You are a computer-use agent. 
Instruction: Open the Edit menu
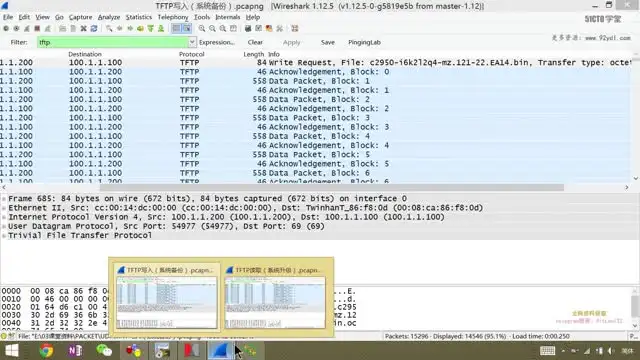[x=24, y=17]
